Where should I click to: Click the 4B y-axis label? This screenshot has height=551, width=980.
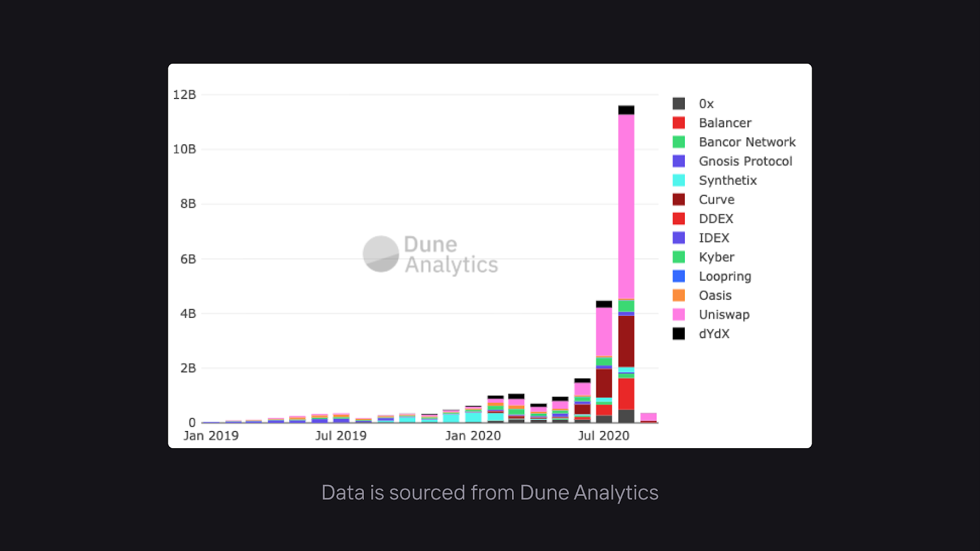(x=188, y=313)
